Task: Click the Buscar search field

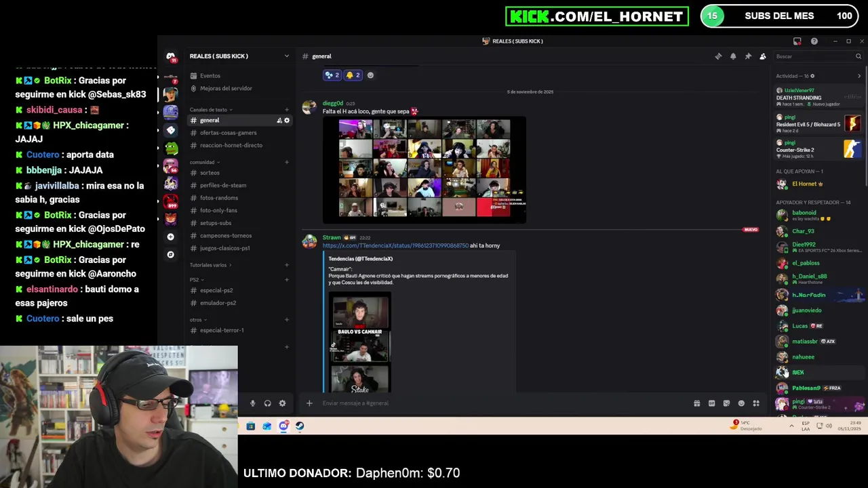Action: [x=818, y=56]
